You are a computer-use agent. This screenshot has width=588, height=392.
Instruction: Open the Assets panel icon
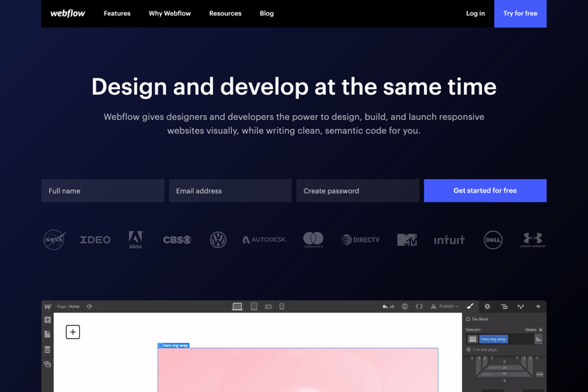(x=47, y=364)
